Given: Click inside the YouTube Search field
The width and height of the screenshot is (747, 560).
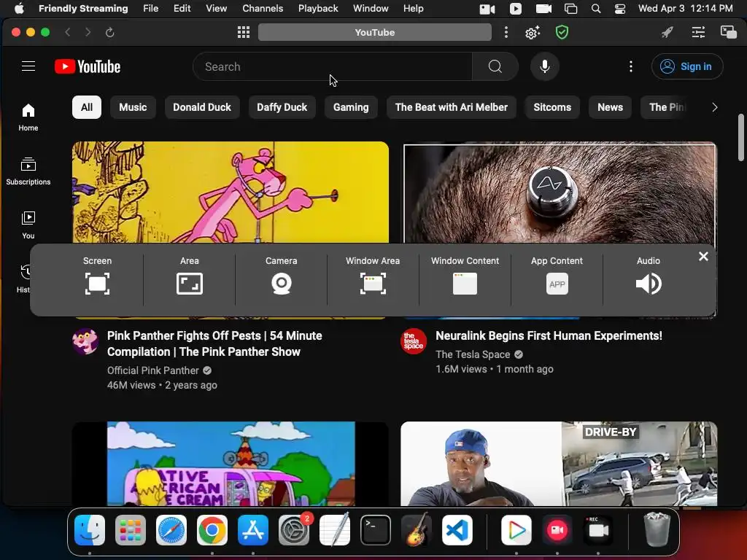Looking at the screenshot, I should coord(333,66).
